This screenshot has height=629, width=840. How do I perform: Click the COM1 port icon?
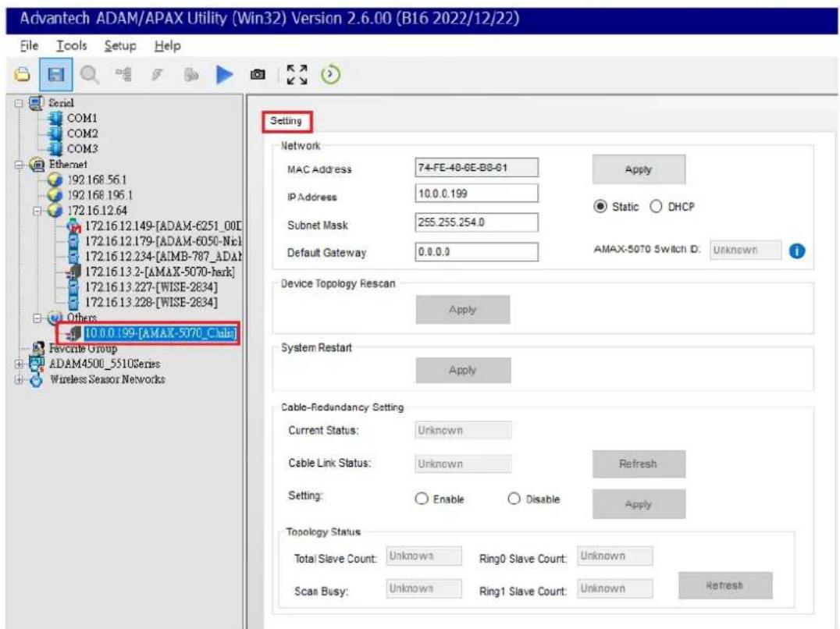pyautogui.click(x=55, y=118)
